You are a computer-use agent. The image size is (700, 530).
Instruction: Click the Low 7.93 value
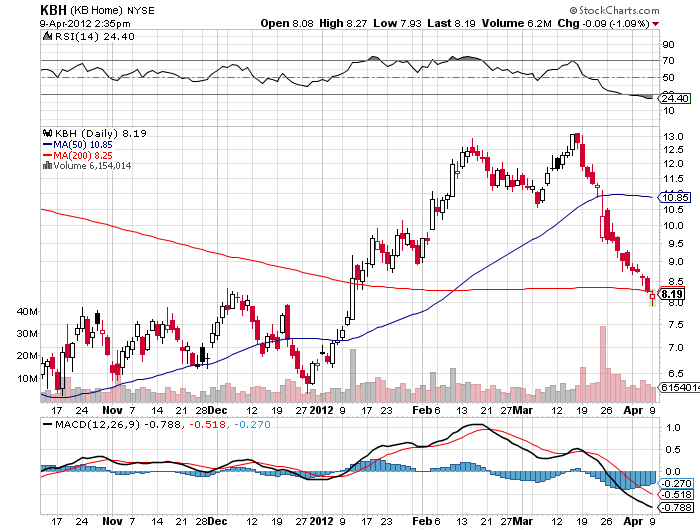click(x=397, y=23)
